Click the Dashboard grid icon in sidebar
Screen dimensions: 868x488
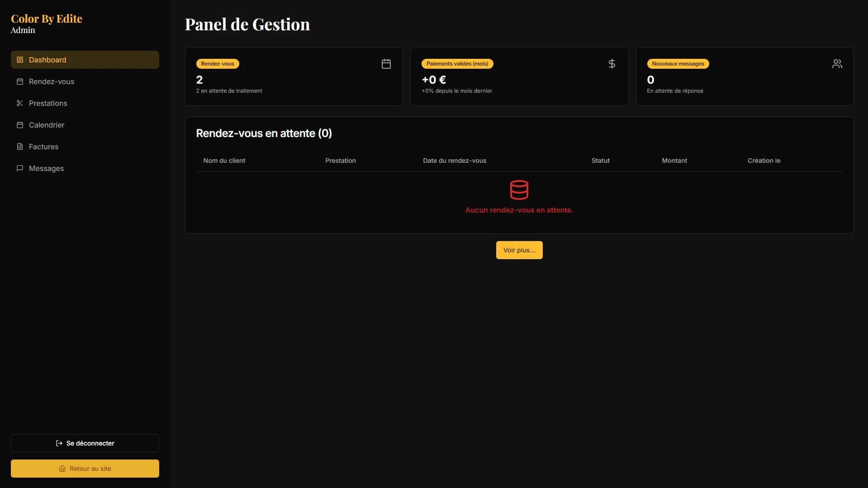[x=20, y=60]
